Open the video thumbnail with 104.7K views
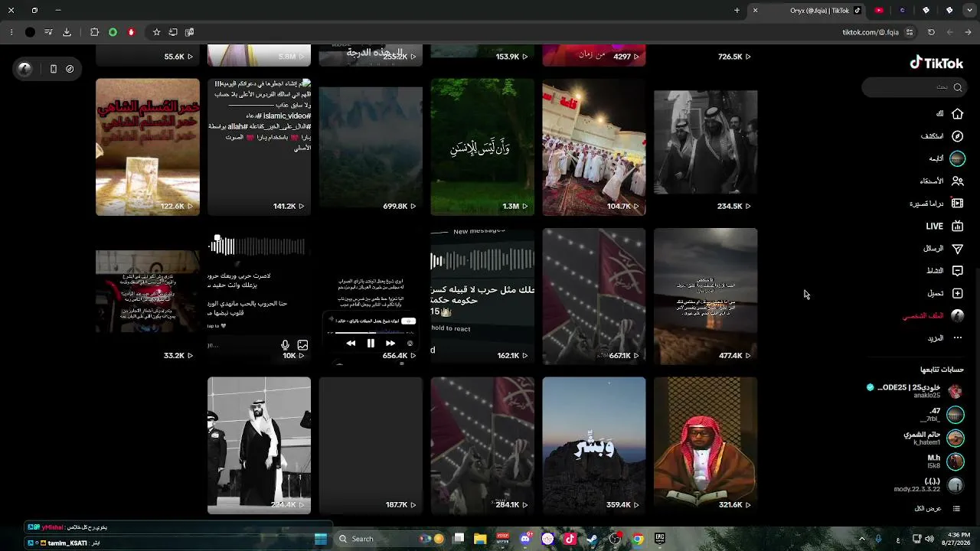This screenshot has width=980, height=551. 594,147
